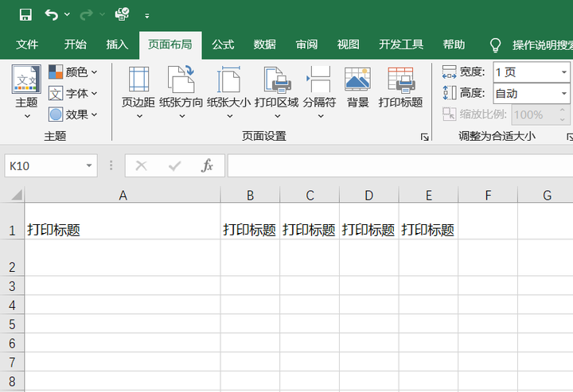
Task: Click the 打印标题 print titles button
Action: (400, 87)
